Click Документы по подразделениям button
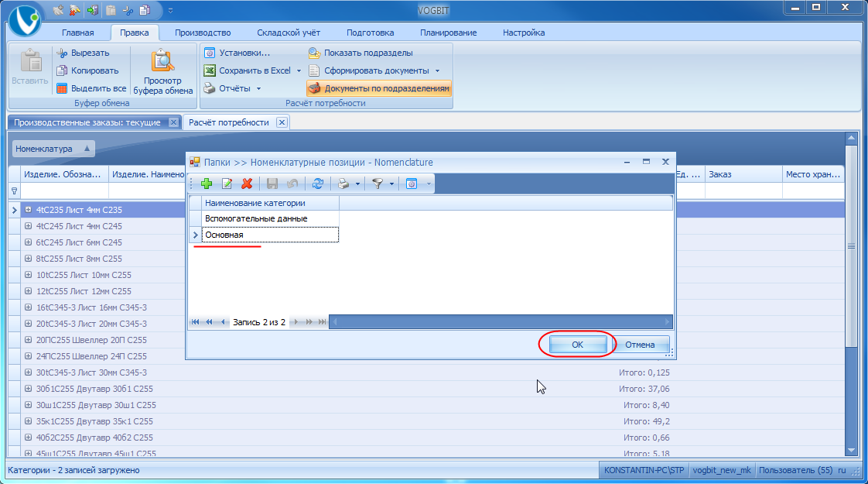This screenshot has height=484, width=868. [378, 88]
